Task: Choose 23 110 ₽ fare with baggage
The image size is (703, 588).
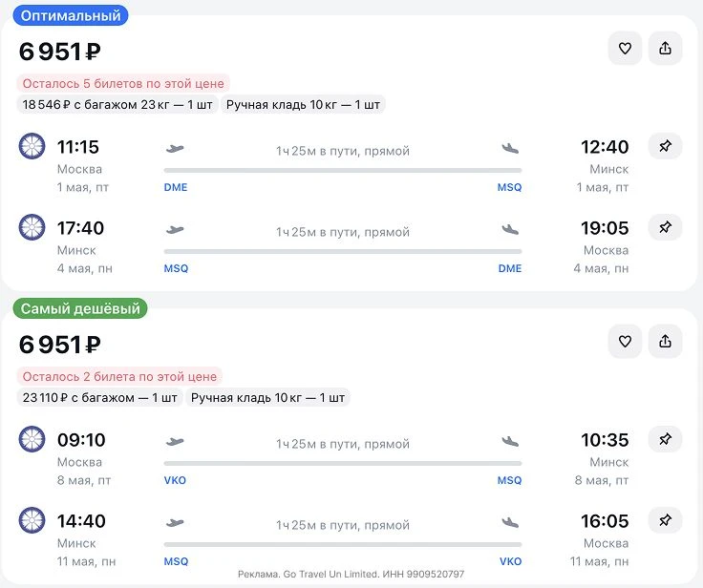Action: 102,397
